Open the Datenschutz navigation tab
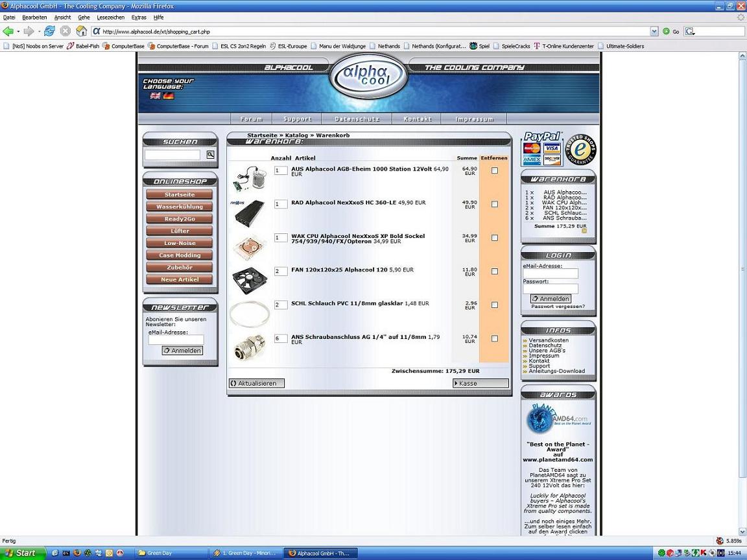The height and width of the screenshot is (560, 747). tap(357, 119)
